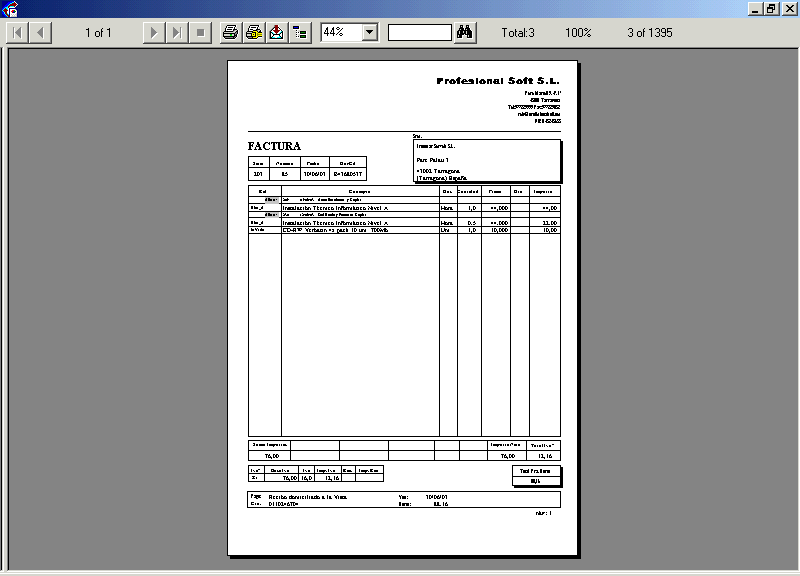800x576 pixels.
Task: Open the application icon system menu
Action: 8,8
